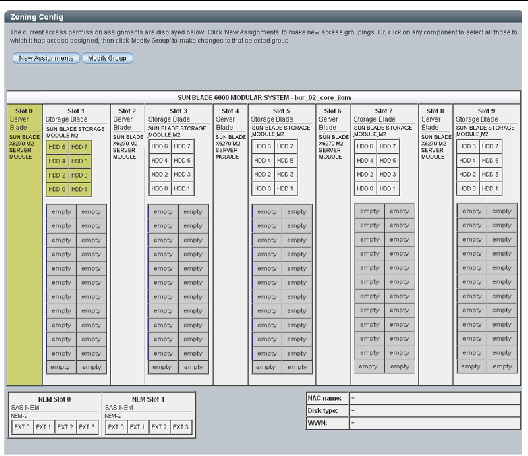This screenshot has width=528, height=456.
Task: Select HDD 4 in Slot 1 storage blade
Action: 57,161
